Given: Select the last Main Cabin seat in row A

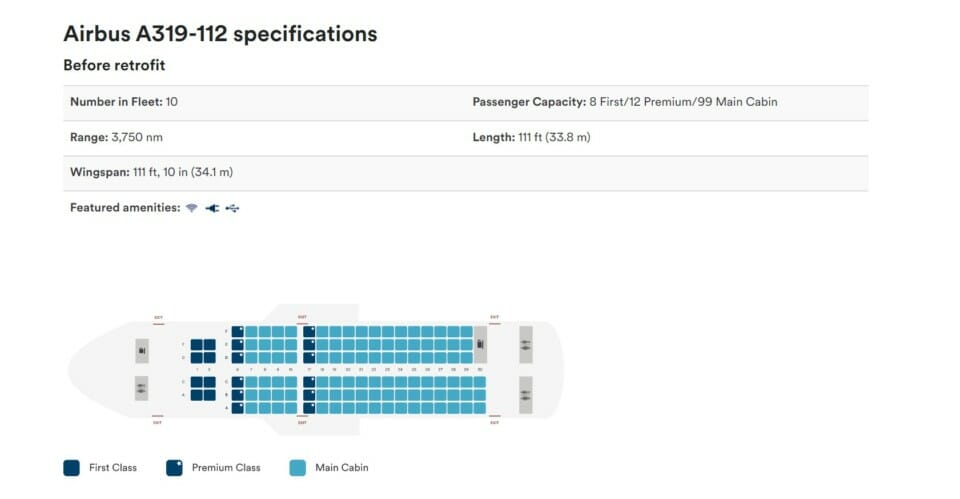Looking at the screenshot, I should [x=480, y=408].
